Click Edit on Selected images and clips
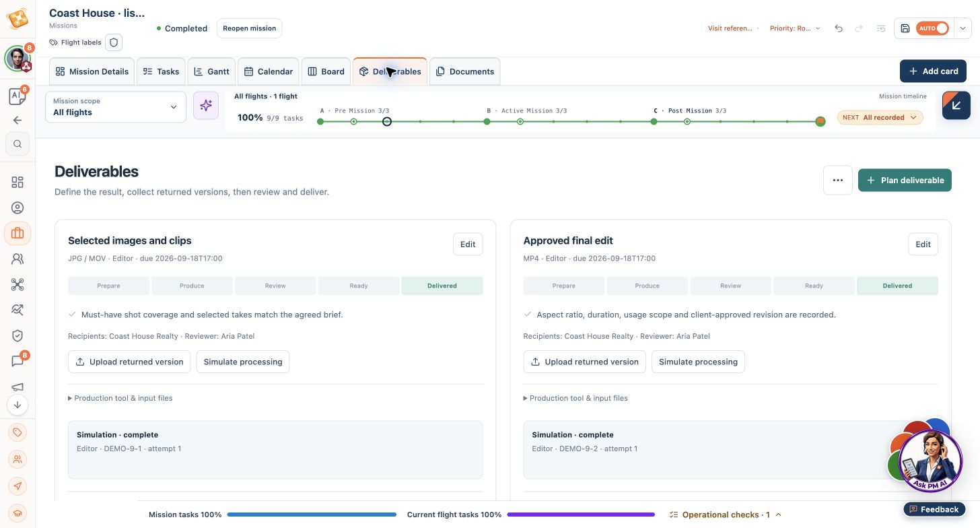The image size is (980, 528). (468, 244)
